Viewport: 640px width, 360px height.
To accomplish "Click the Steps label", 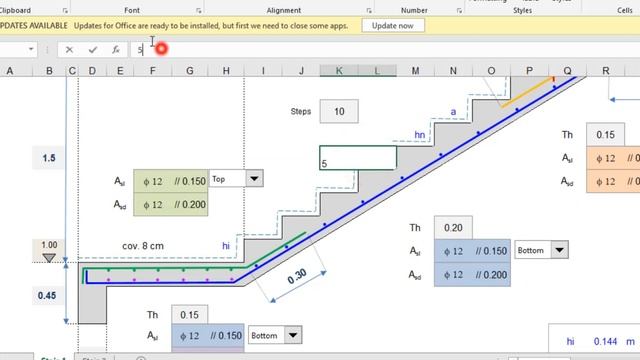I will 301,111.
